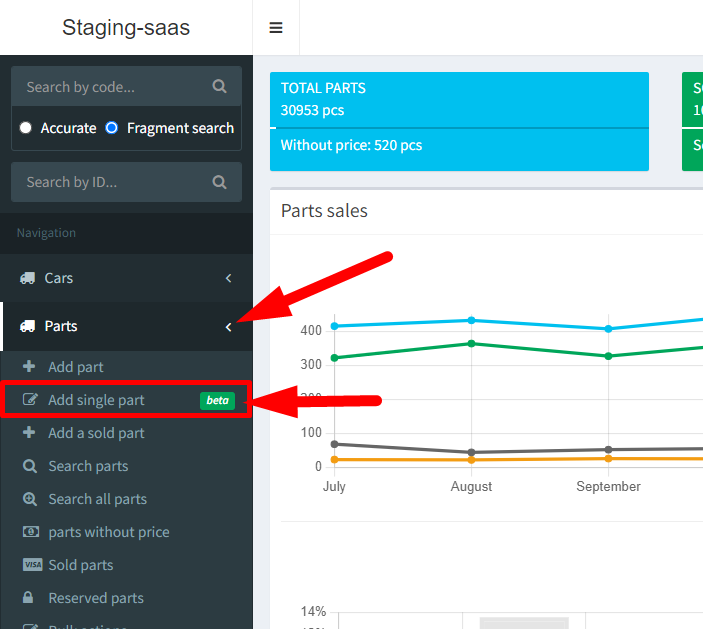Go to parts without price page
The height and width of the screenshot is (629, 703).
point(108,532)
